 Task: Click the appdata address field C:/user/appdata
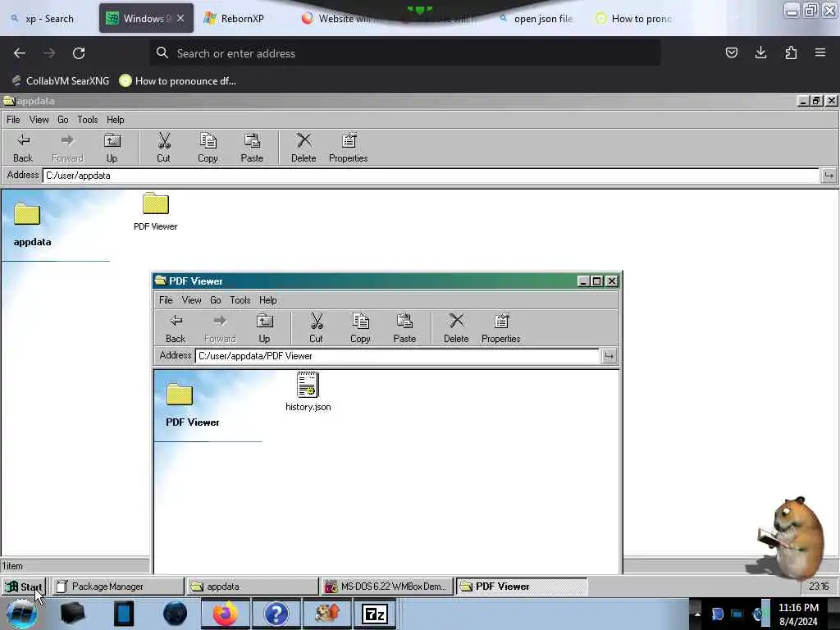(431, 176)
